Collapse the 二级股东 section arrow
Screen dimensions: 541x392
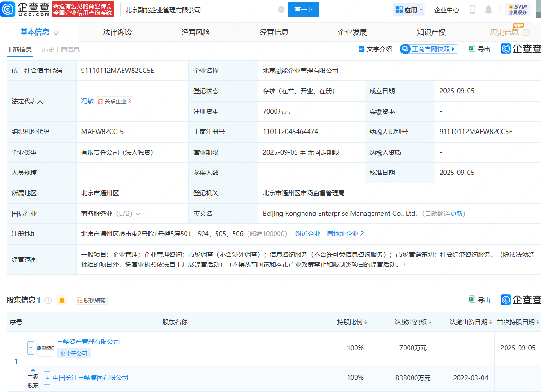[x=33, y=370]
